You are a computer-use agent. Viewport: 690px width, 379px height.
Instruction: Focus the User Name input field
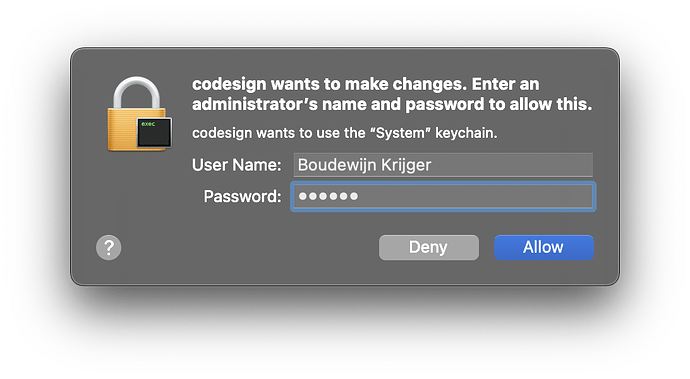pyautogui.click(x=443, y=165)
